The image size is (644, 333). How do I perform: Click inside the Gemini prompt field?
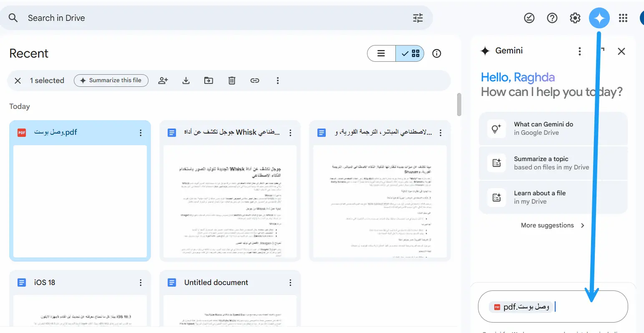tap(584, 306)
